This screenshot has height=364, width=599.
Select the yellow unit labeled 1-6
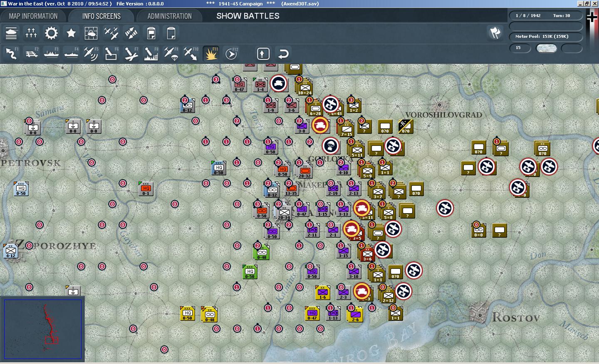[322, 293]
